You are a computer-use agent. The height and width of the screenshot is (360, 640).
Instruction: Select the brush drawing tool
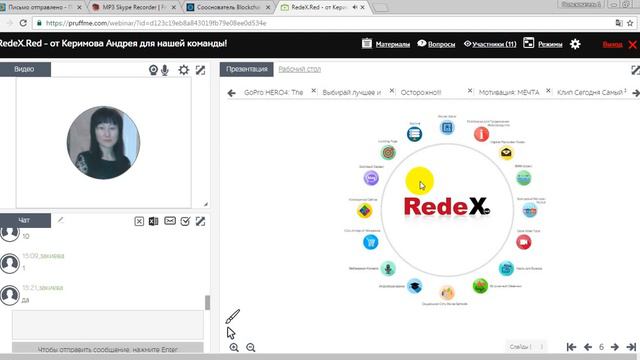[x=233, y=316]
